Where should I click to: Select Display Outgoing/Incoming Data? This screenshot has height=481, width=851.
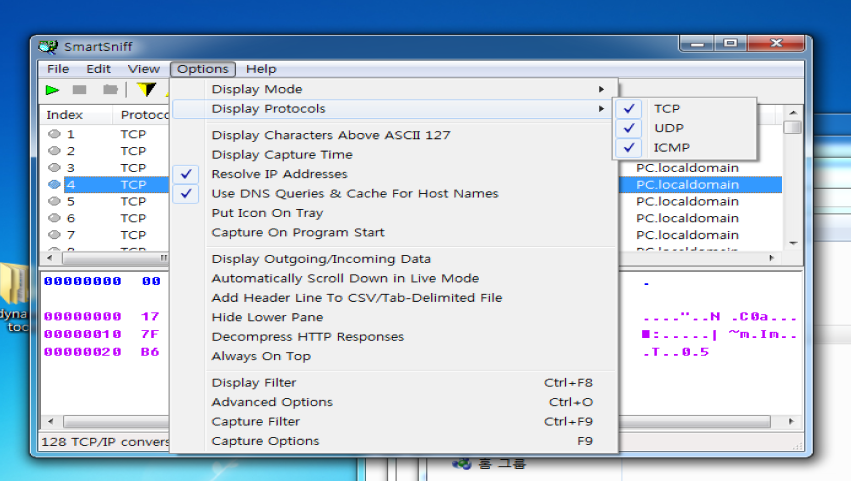pyautogui.click(x=395, y=258)
